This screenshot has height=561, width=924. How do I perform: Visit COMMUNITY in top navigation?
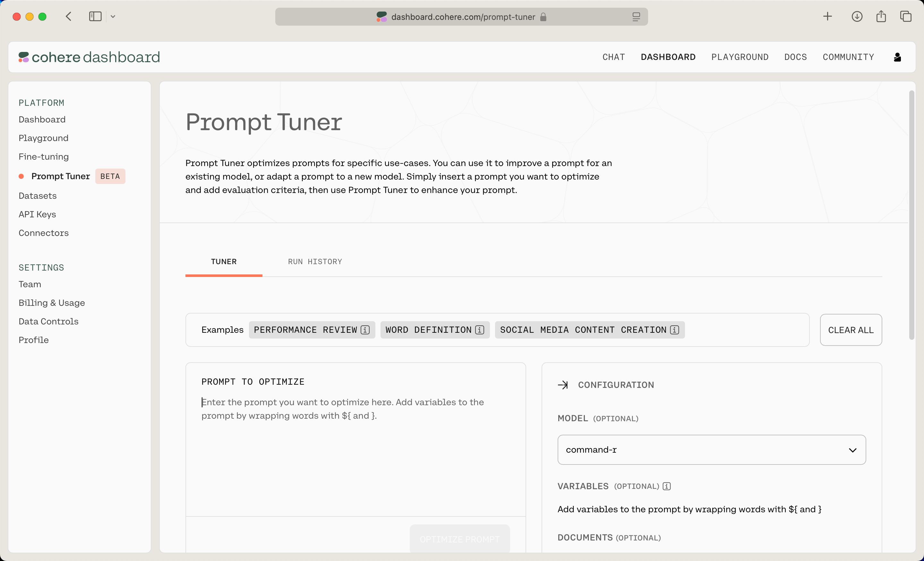848,57
